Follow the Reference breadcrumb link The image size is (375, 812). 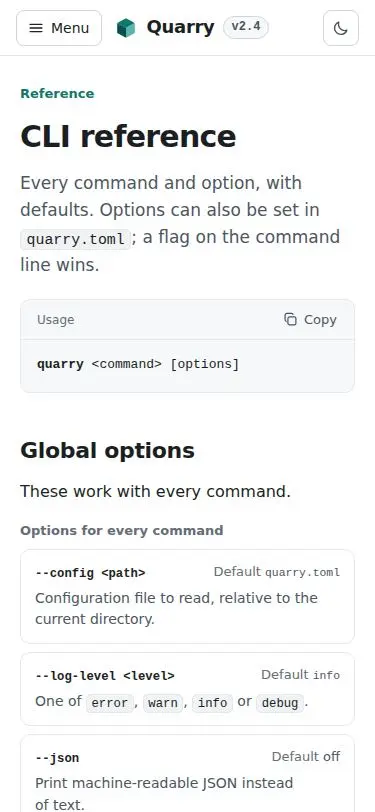tap(57, 94)
